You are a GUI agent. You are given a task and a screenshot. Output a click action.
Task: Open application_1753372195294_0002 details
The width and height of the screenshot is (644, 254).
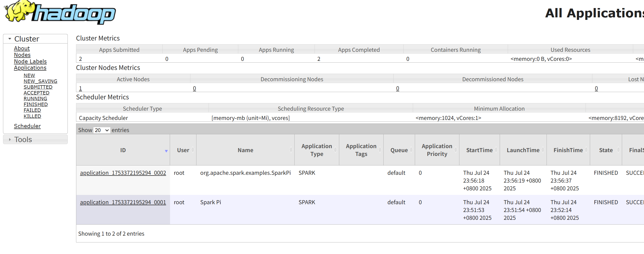(x=123, y=173)
